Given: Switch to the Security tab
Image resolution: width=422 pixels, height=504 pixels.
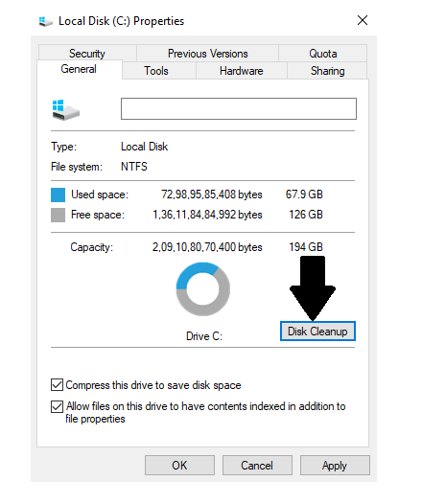Looking at the screenshot, I should [x=87, y=53].
